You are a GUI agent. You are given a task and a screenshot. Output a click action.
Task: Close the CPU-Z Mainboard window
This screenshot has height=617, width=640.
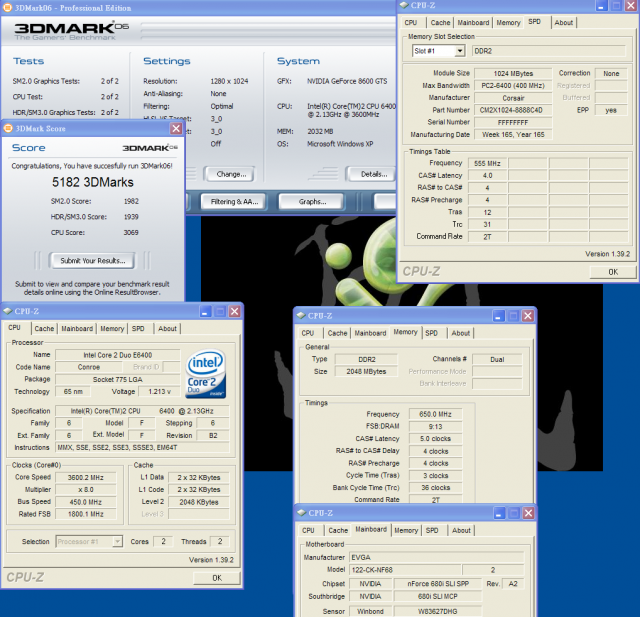(528, 513)
